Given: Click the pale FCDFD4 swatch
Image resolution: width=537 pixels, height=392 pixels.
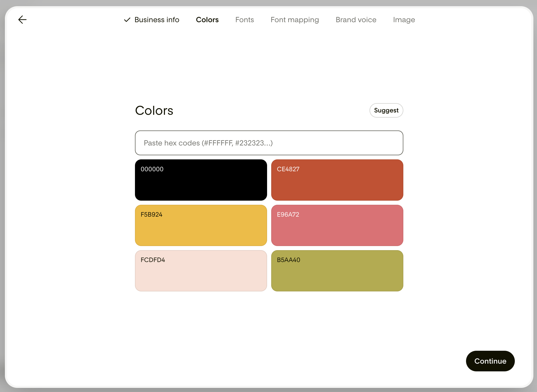Looking at the screenshot, I should 201,271.
